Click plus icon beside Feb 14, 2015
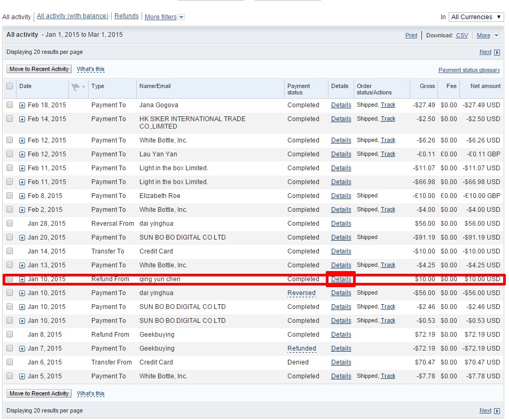Image resolution: width=509 pixels, height=420 pixels. tap(22, 119)
